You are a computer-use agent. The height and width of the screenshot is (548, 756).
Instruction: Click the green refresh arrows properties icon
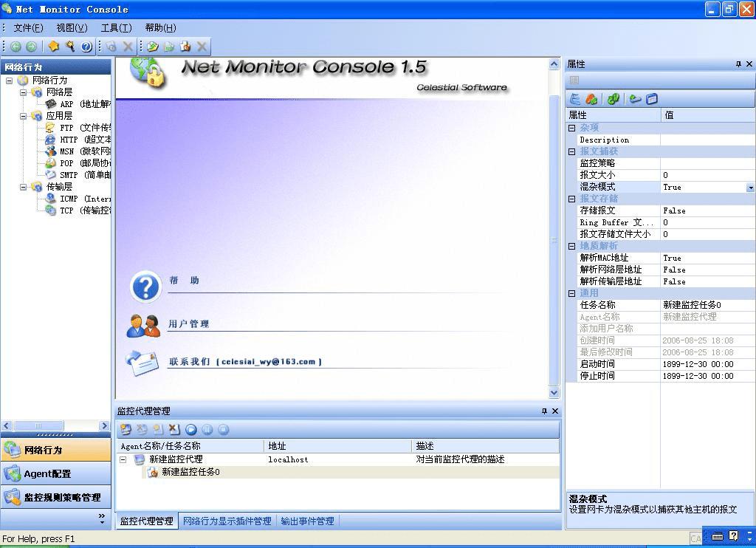point(614,99)
